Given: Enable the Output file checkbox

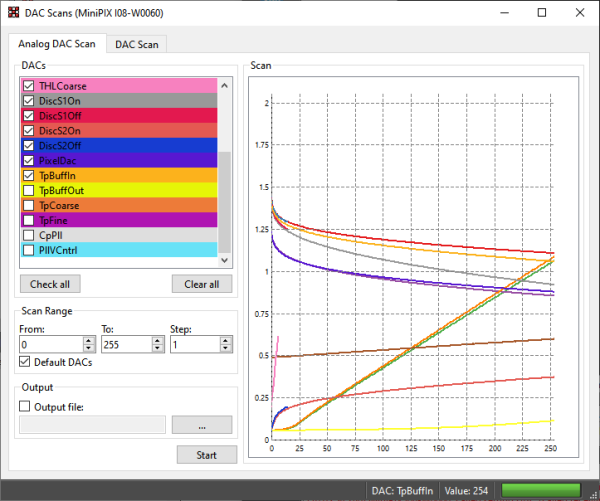Looking at the screenshot, I should pyautogui.click(x=25, y=406).
